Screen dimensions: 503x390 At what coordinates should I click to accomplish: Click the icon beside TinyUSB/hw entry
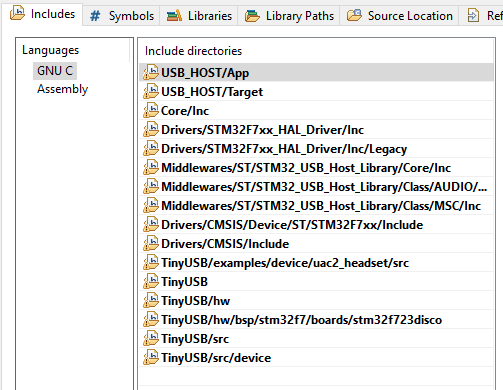pos(151,300)
